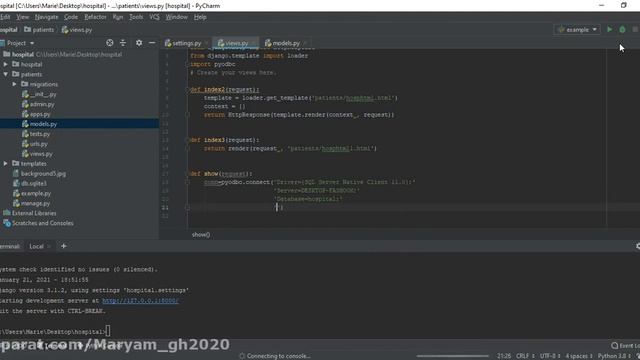Viewport: 640px width, 360px height.
Task: Click the UTF-8 encoding status entry
Action: [550, 356]
